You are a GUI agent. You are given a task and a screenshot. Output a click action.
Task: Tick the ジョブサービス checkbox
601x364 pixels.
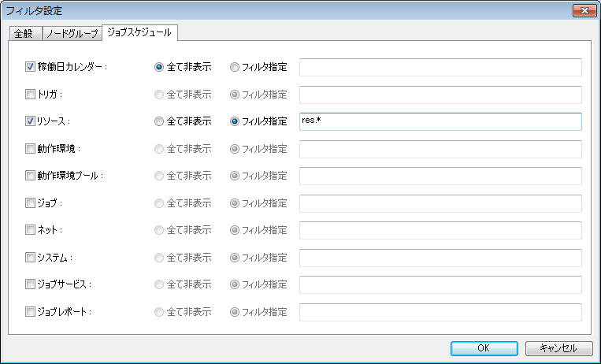point(30,284)
